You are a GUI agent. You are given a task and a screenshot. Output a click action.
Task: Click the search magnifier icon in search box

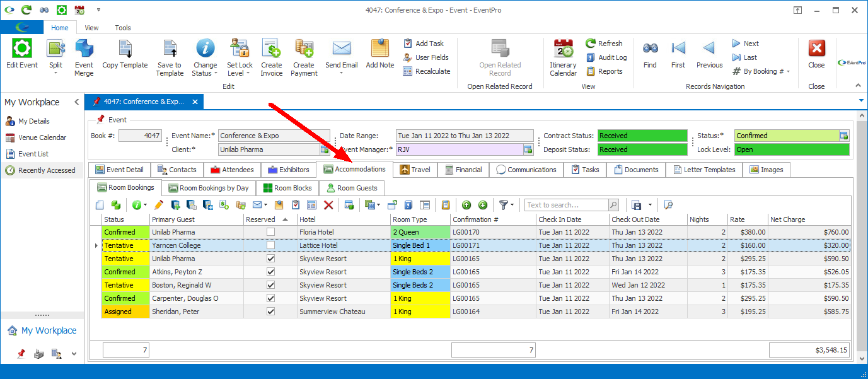point(613,205)
